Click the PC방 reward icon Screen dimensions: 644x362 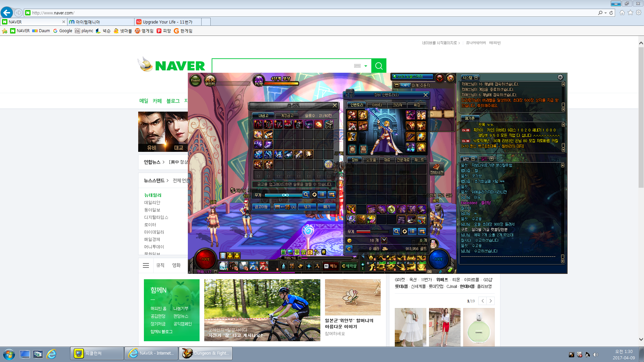259,80
